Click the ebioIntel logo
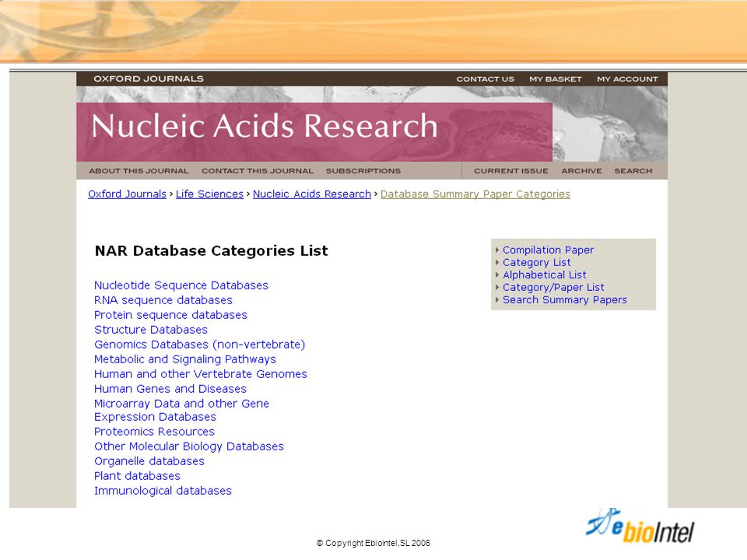This screenshot has width=747, height=560. pyautogui.click(x=640, y=526)
